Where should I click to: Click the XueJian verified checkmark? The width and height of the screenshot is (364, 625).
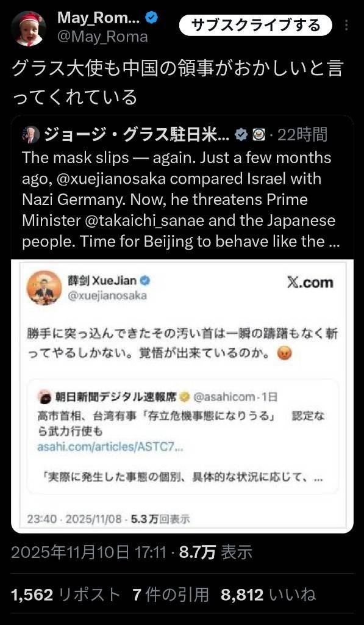click(145, 281)
